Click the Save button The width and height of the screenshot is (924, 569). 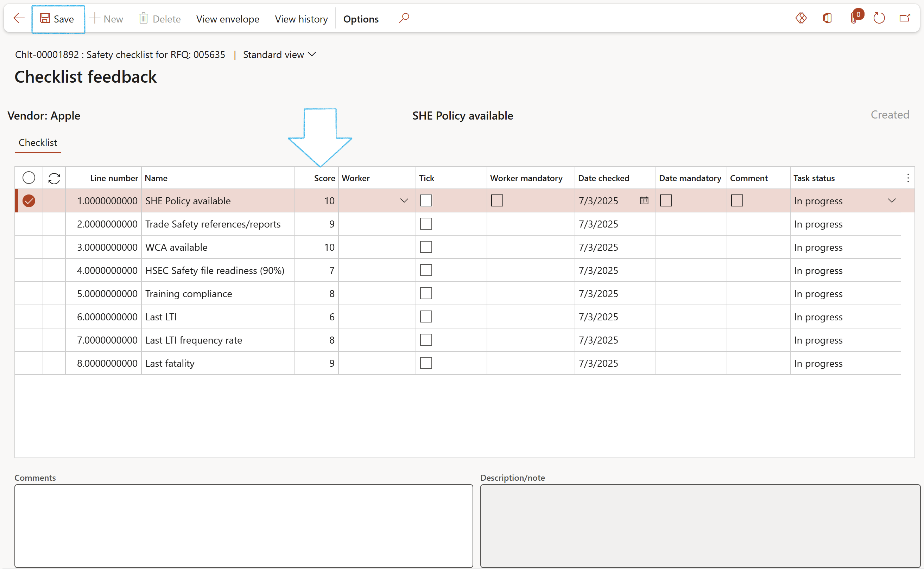58,19
